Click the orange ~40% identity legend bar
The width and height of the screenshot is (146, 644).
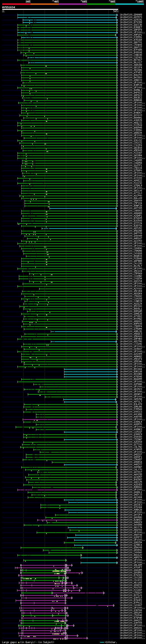[45, 4]
